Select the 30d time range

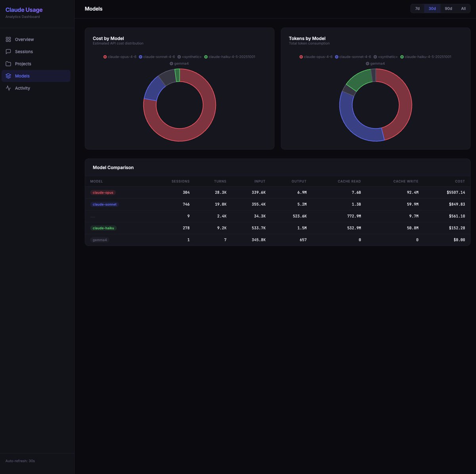click(x=432, y=8)
